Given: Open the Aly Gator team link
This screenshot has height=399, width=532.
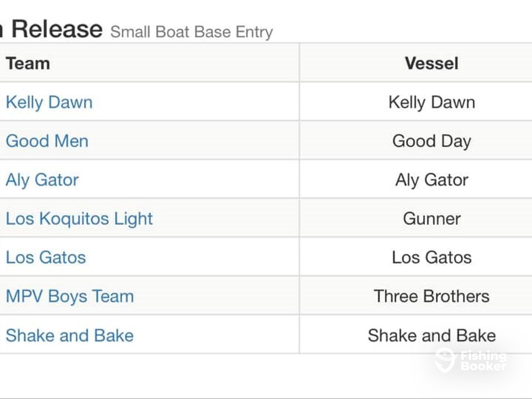Looking at the screenshot, I should 42,180.
